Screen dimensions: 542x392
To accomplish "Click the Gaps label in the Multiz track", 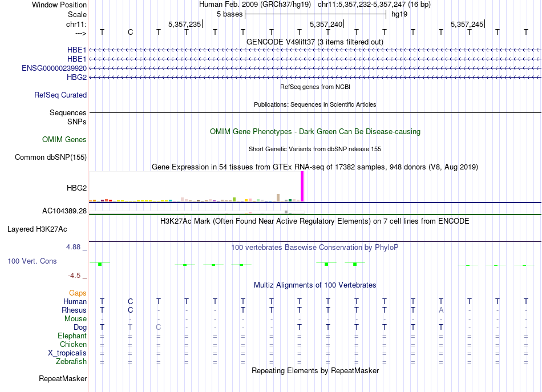I will (78, 293).
